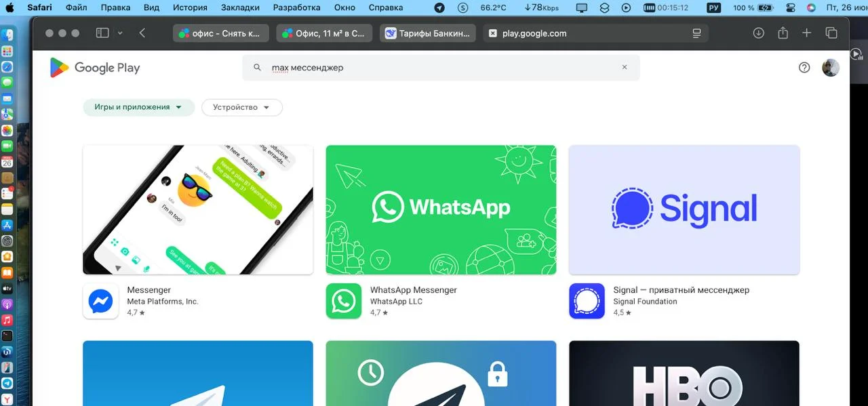The image size is (868, 406).
Task: Open the Safari share menu
Action: pyautogui.click(x=783, y=33)
